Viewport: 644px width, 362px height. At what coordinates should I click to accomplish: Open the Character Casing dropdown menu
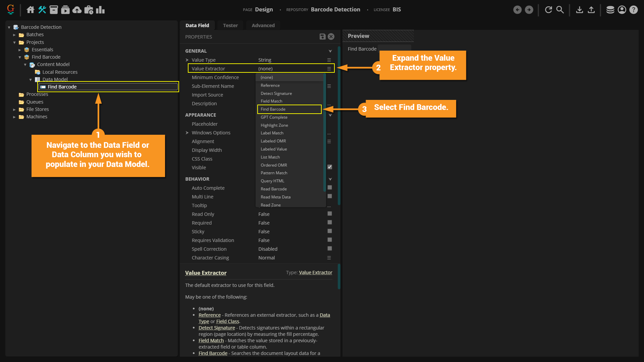[329, 258]
